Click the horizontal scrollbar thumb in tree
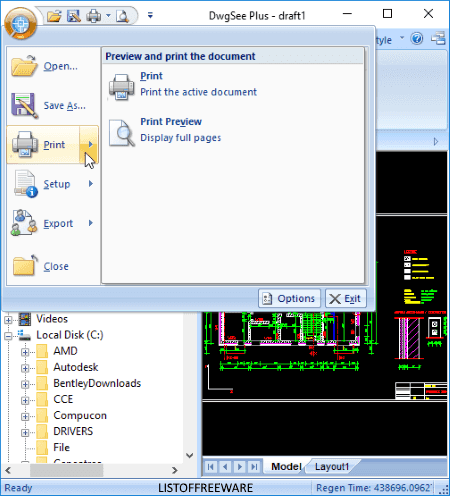The width and height of the screenshot is (450, 496). 66,470
